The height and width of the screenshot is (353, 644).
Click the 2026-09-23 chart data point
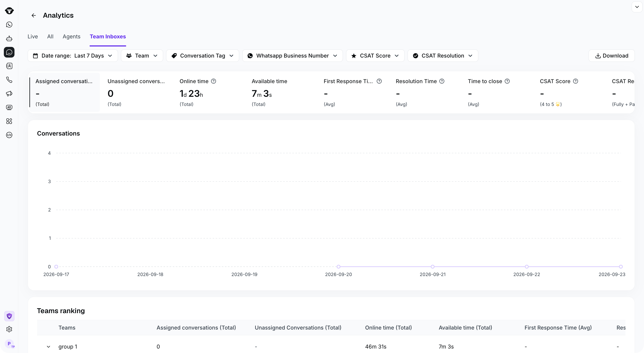click(621, 267)
